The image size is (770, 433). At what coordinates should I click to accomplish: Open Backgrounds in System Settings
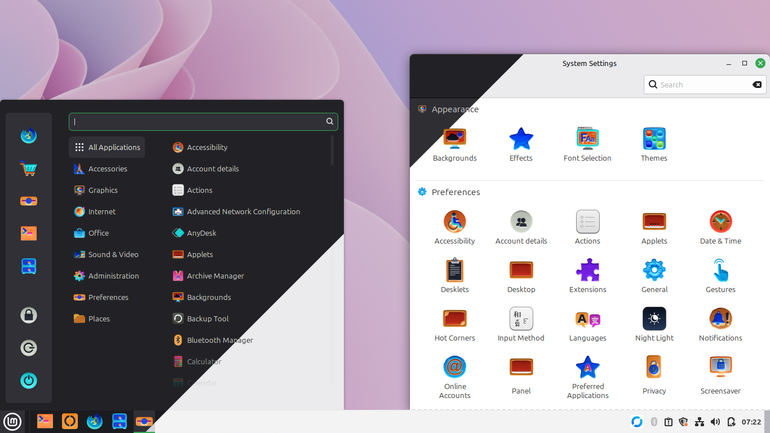tap(454, 144)
